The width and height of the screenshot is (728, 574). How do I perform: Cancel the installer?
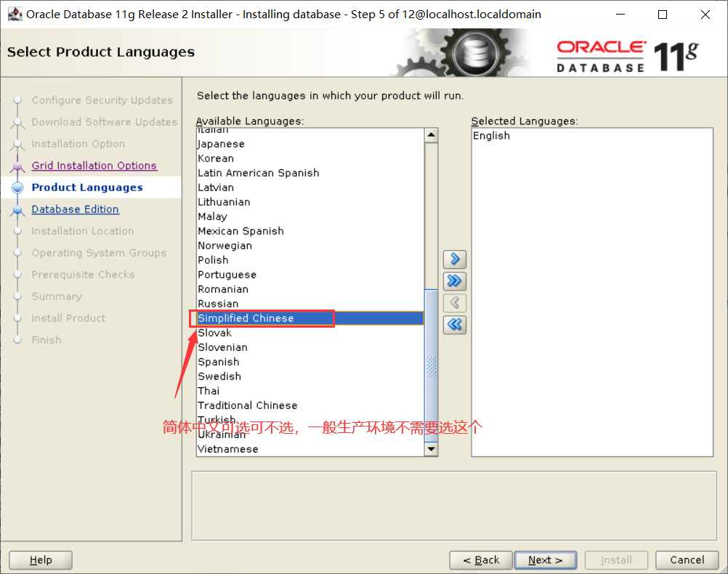[687, 560]
